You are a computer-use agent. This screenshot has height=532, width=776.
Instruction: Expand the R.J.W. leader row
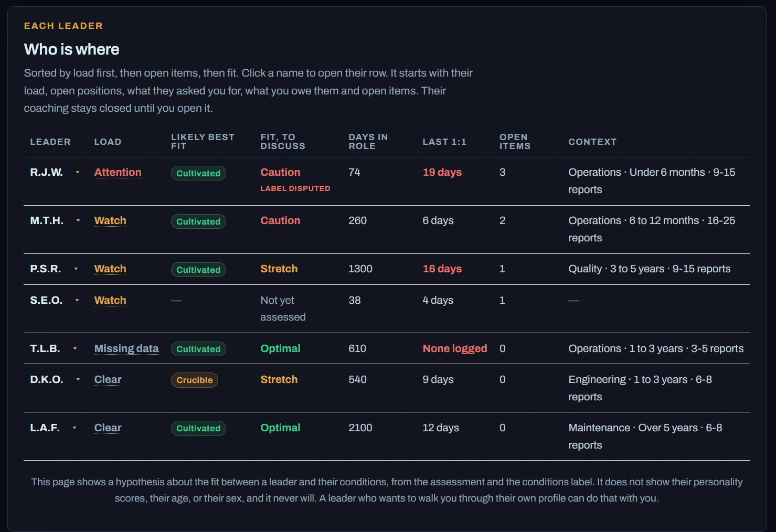click(55, 172)
